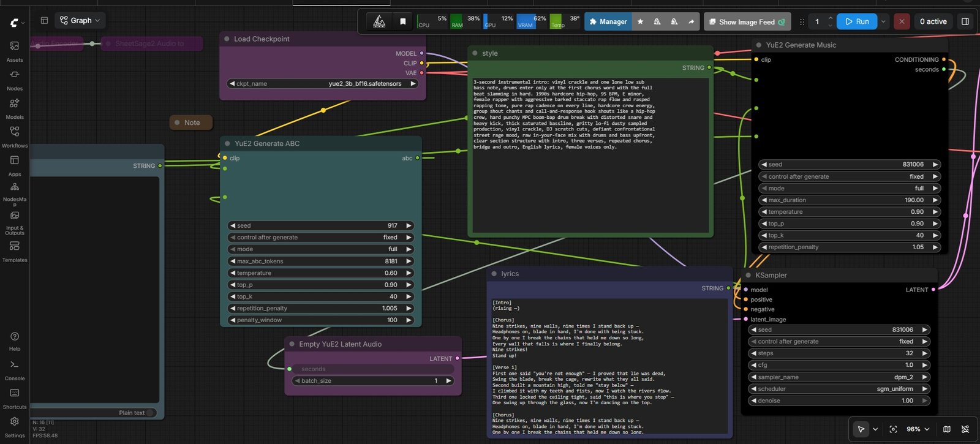
Task: Click the Note node title
Action: tap(192, 122)
